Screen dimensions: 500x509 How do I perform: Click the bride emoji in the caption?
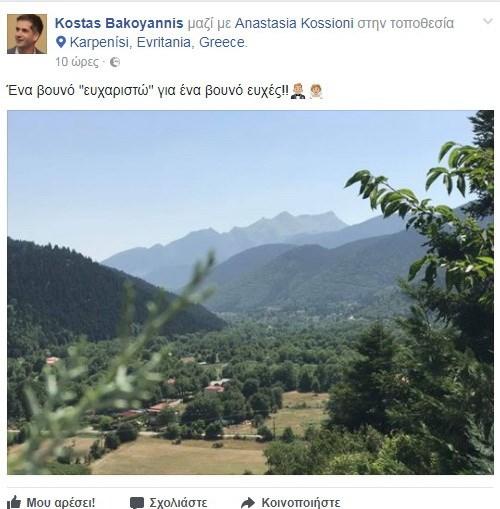point(315,91)
